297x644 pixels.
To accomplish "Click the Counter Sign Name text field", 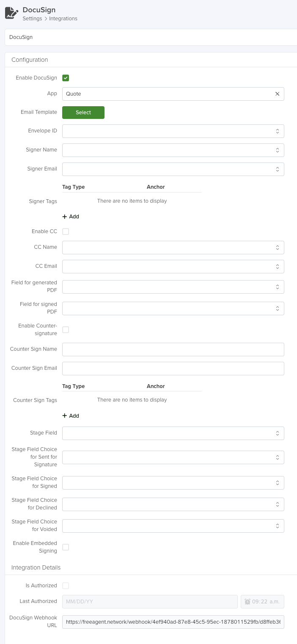I will click(173, 350).
